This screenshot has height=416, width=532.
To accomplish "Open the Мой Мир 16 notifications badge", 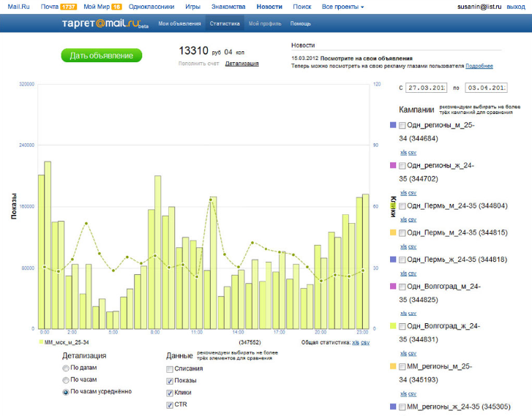I will (116, 7).
